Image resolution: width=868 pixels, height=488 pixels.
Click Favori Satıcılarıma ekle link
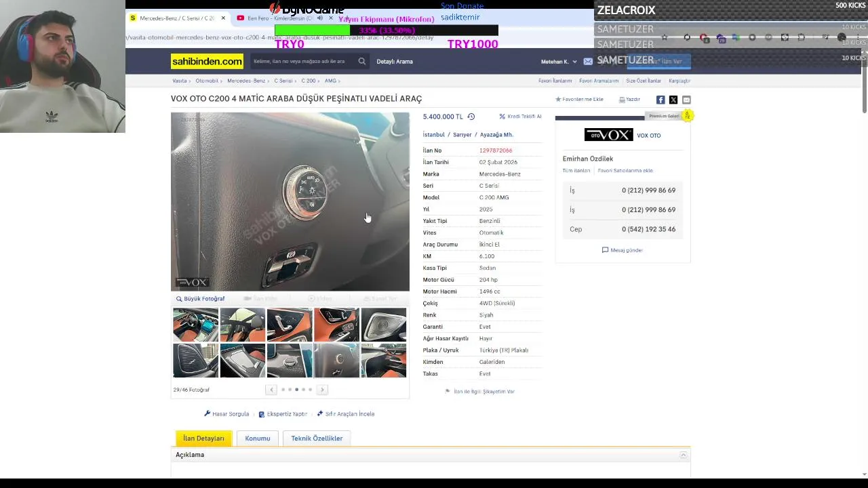pyautogui.click(x=625, y=171)
